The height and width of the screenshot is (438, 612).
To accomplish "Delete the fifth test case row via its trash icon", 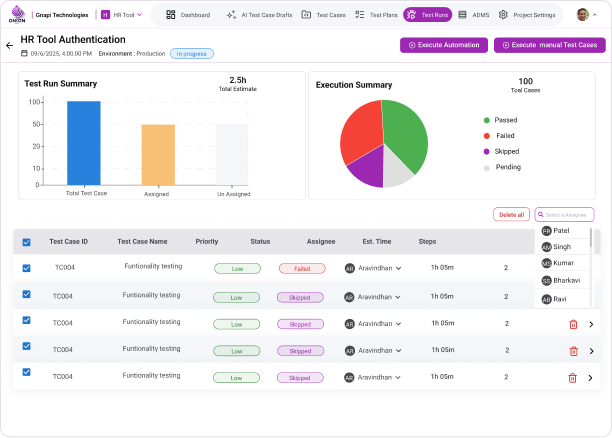I will click(572, 378).
